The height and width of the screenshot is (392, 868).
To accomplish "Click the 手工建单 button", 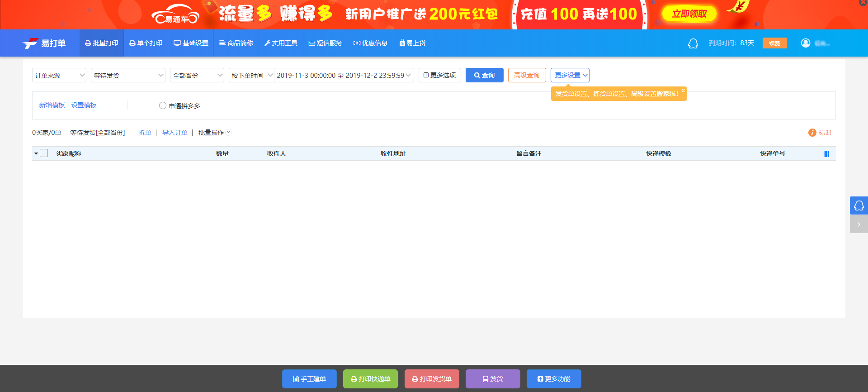I will tap(309, 379).
